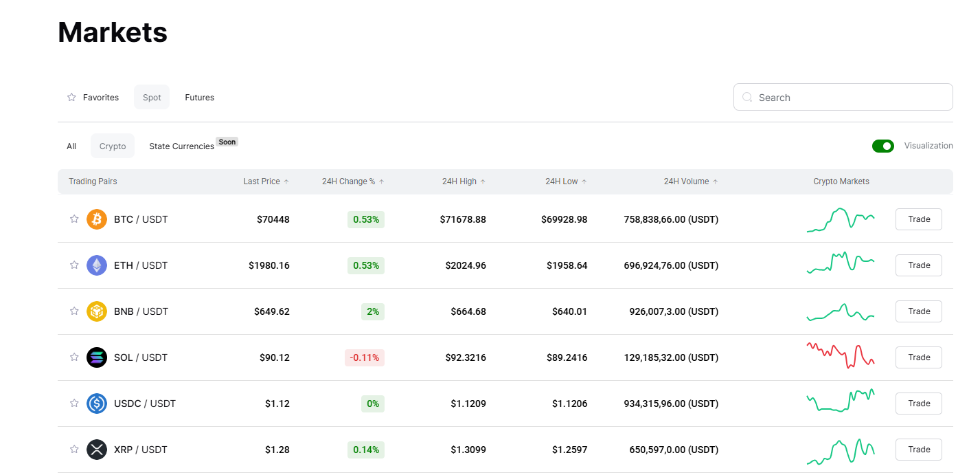
Task: Show All markets filter
Action: click(71, 146)
